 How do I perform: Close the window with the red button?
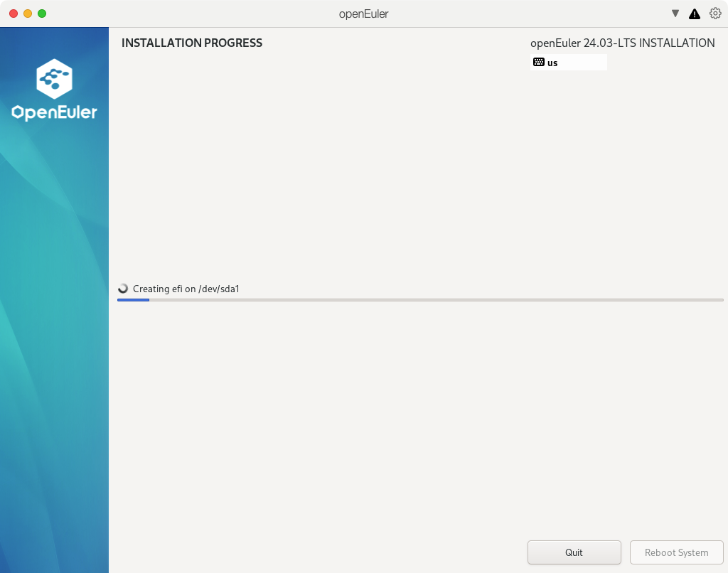point(14,14)
